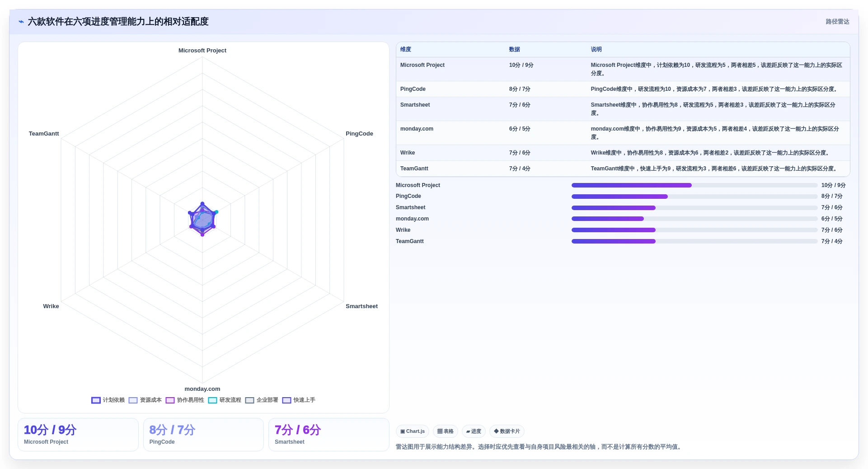868x469 pixels.
Task: Click Wrike progress bar
Action: pos(694,230)
